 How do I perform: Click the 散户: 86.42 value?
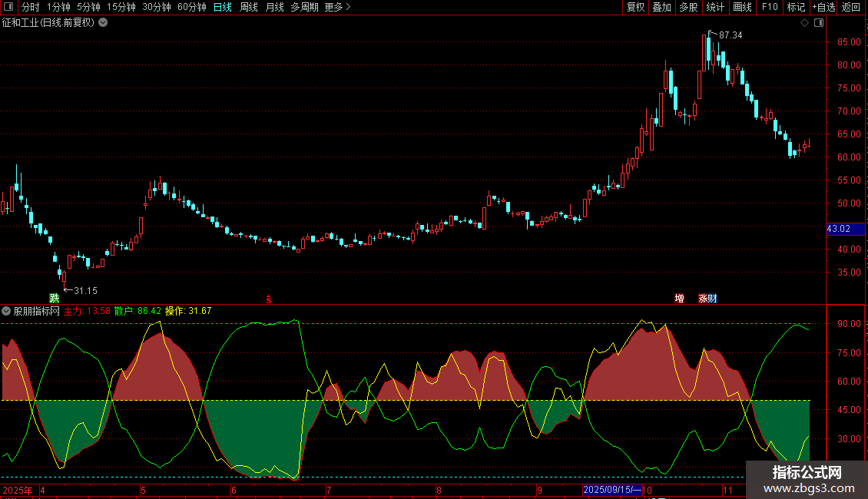click(x=137, y=311)
